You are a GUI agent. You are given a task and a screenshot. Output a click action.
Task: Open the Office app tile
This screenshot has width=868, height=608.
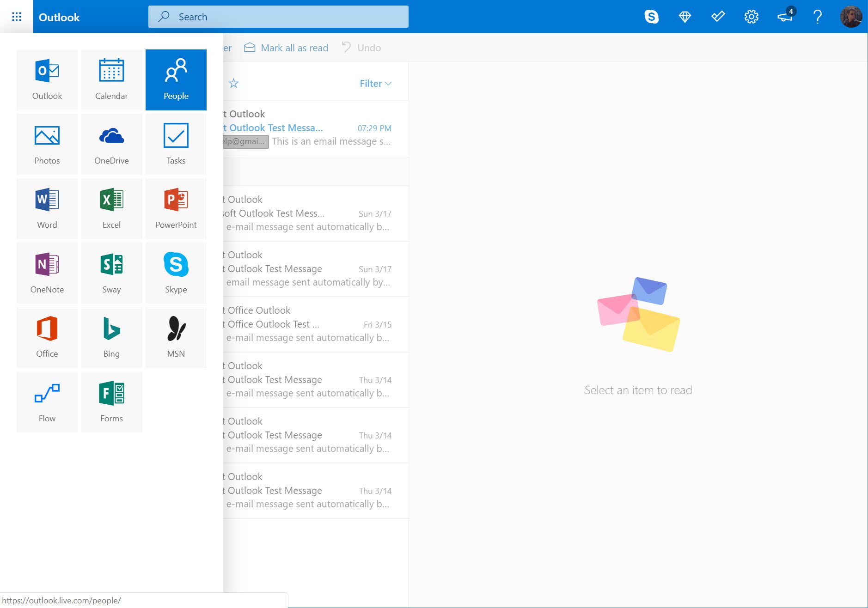pos(47,338)
